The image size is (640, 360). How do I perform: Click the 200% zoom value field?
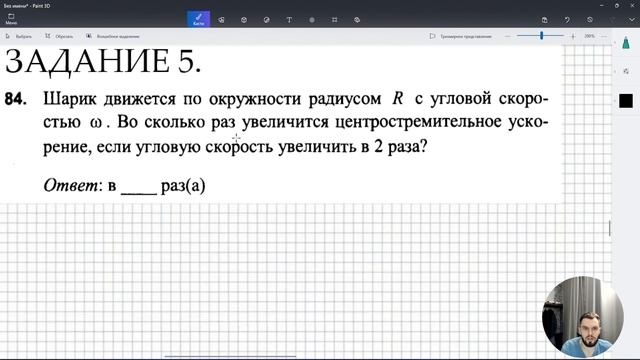point(589,36)
